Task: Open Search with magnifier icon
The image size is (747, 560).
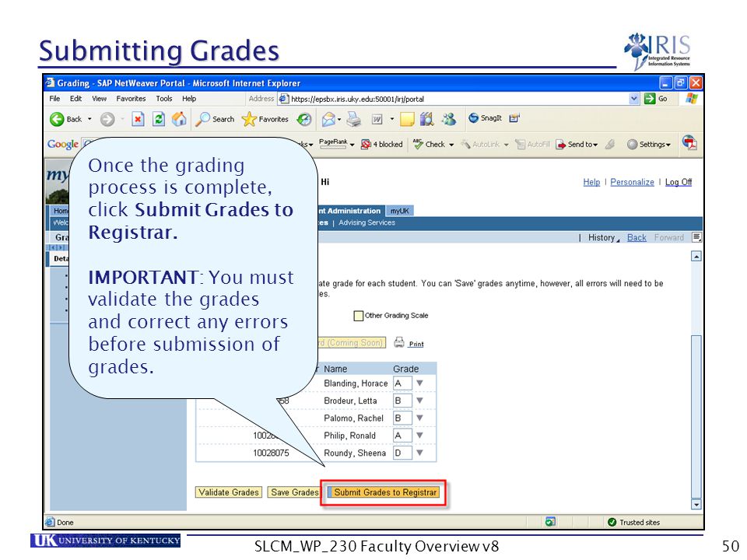Action: pyautogui.click(x=202, y=119)
